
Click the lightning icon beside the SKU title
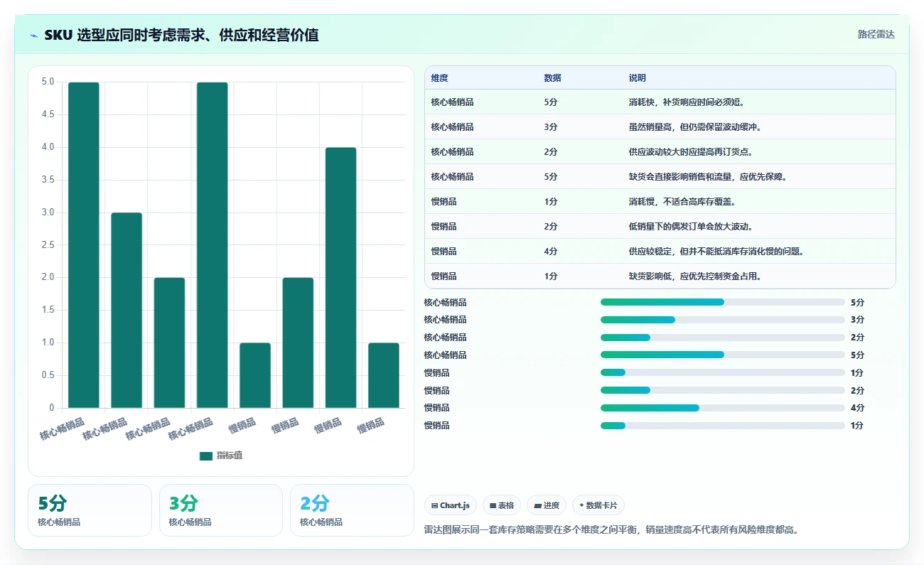click(34, 35)
